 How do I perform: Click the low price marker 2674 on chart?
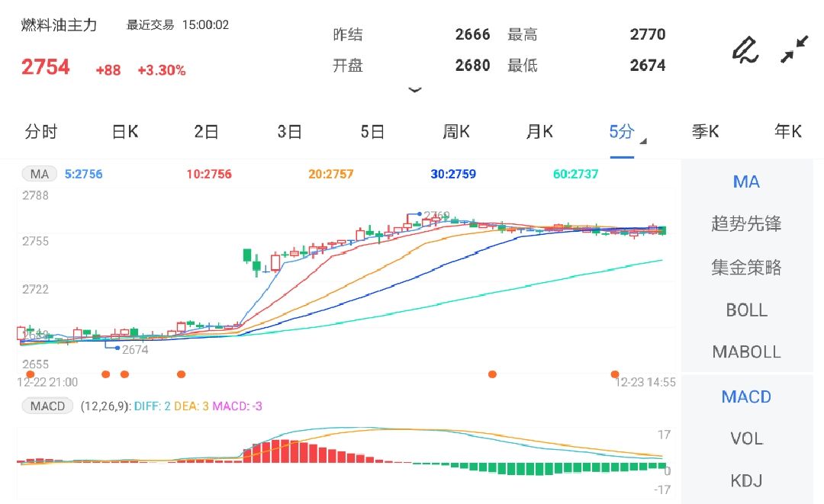135,350
